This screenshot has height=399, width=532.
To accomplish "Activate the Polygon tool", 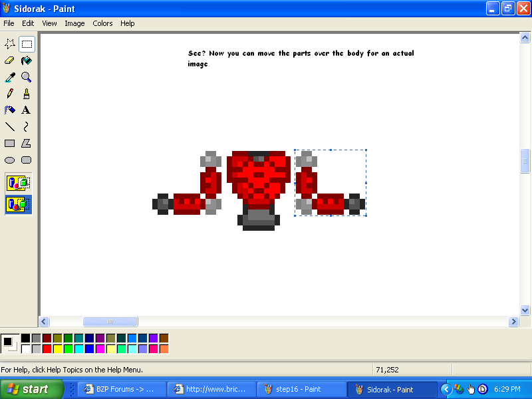I will [26, 143].
